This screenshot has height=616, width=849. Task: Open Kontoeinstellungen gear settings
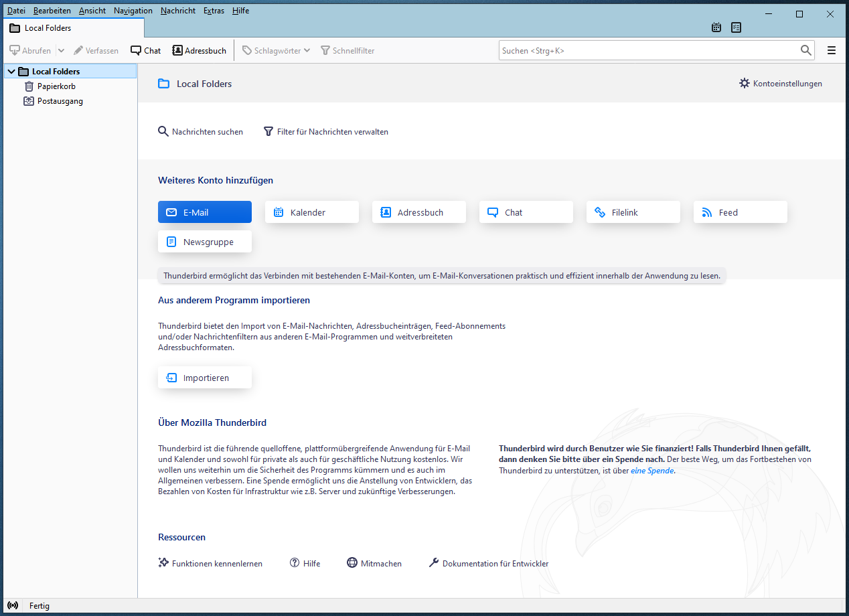click(x=781, y=84)
